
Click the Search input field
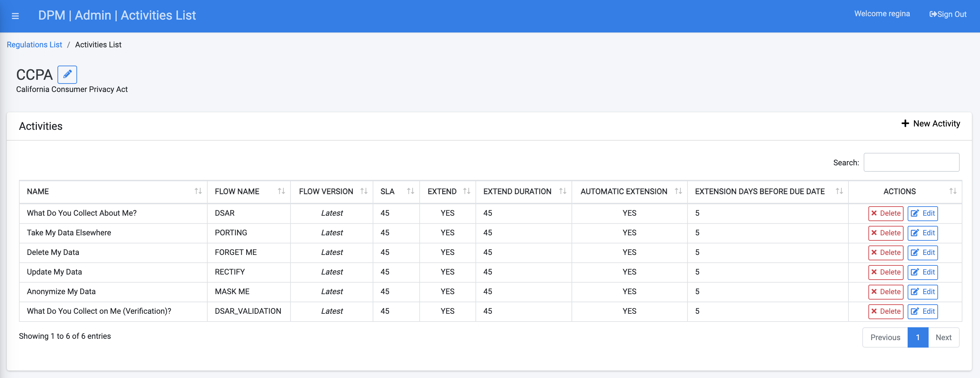911,162
